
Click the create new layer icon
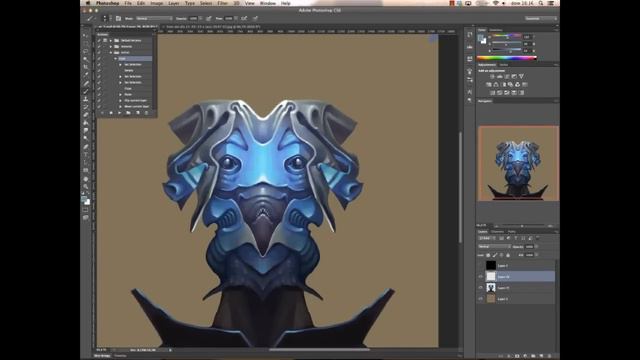pos(541,356)
